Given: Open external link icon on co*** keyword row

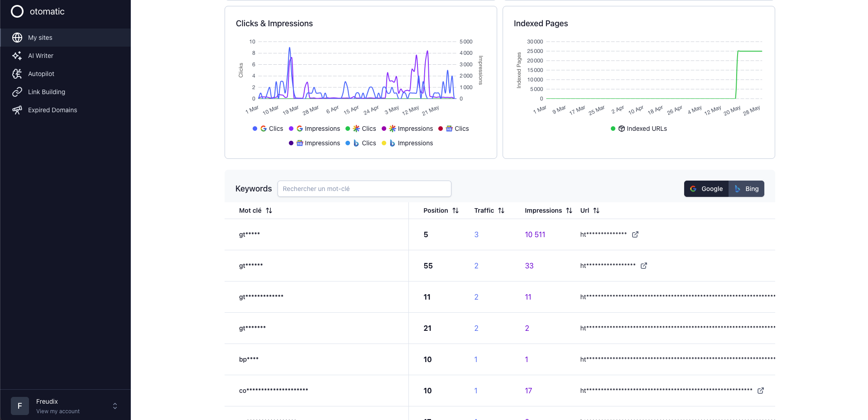Looking at the screenshot, I should 761,391.
